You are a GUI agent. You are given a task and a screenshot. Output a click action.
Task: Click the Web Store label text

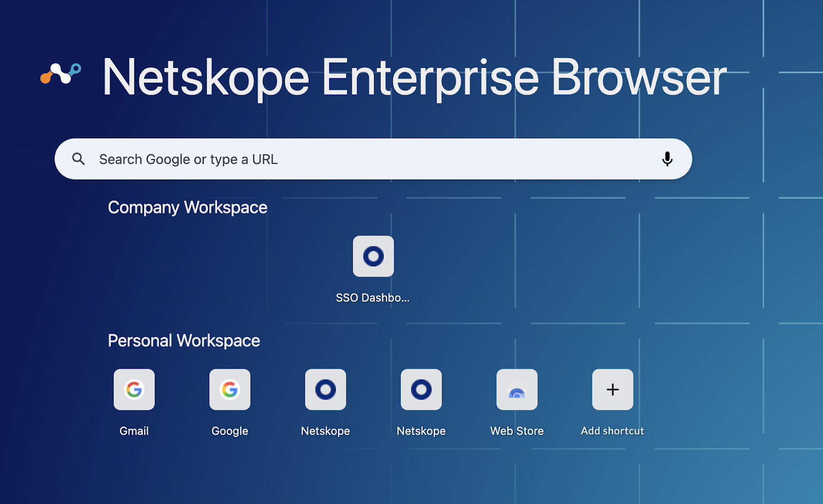(x=517, y=431)
